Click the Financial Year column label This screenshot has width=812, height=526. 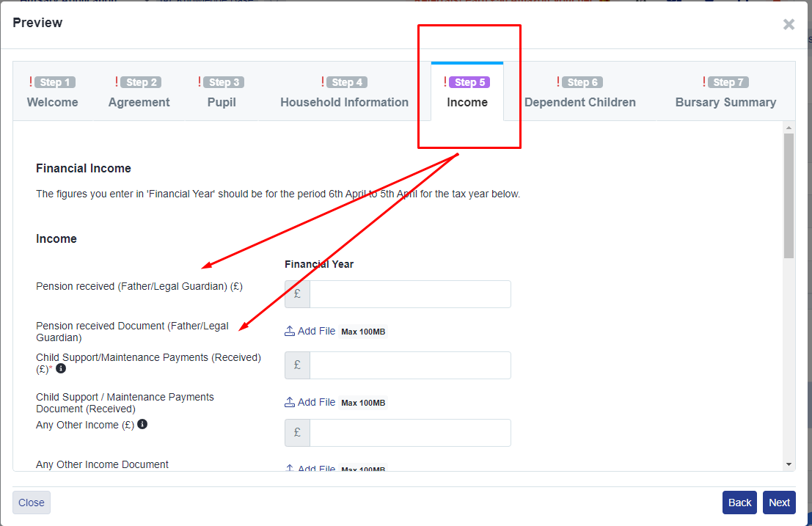(x=319, y=264)
